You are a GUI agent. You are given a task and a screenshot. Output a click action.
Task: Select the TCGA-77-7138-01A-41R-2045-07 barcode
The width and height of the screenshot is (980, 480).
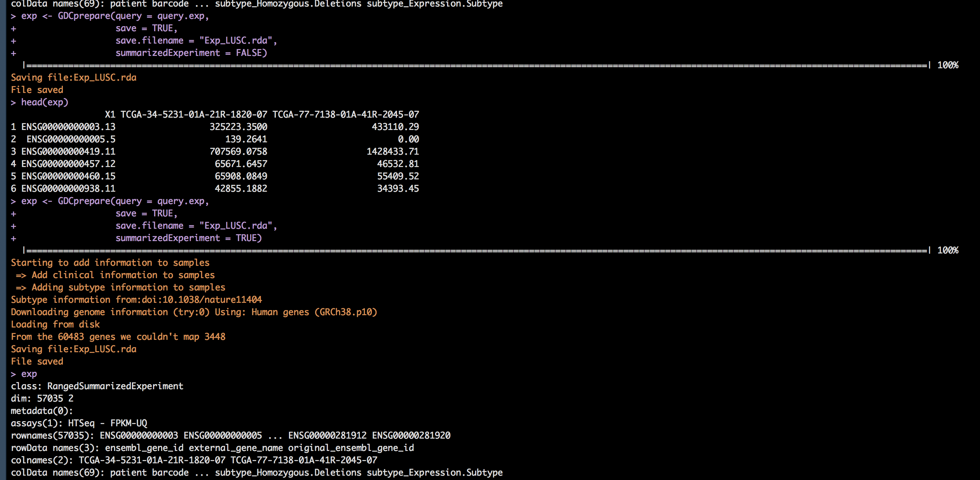(x=346, y=114)
